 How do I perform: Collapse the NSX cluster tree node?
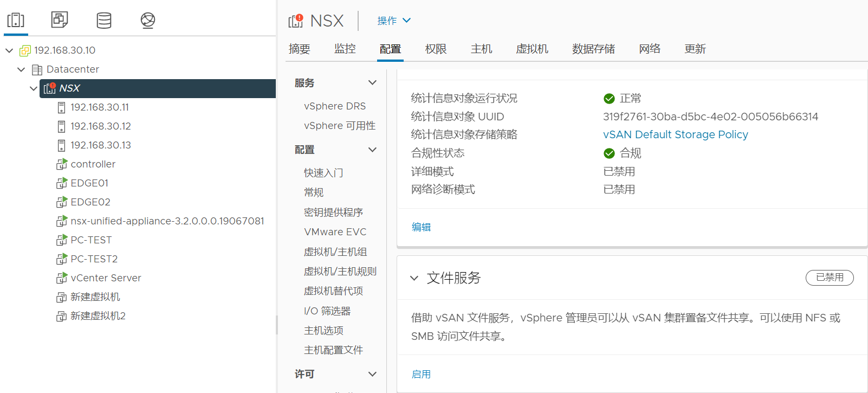point(34,88)
